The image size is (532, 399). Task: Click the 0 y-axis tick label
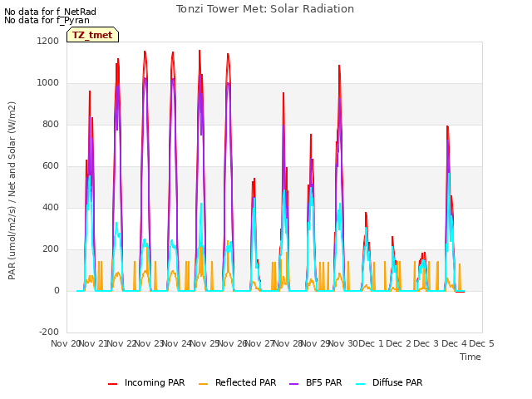[x=57, y=290]
